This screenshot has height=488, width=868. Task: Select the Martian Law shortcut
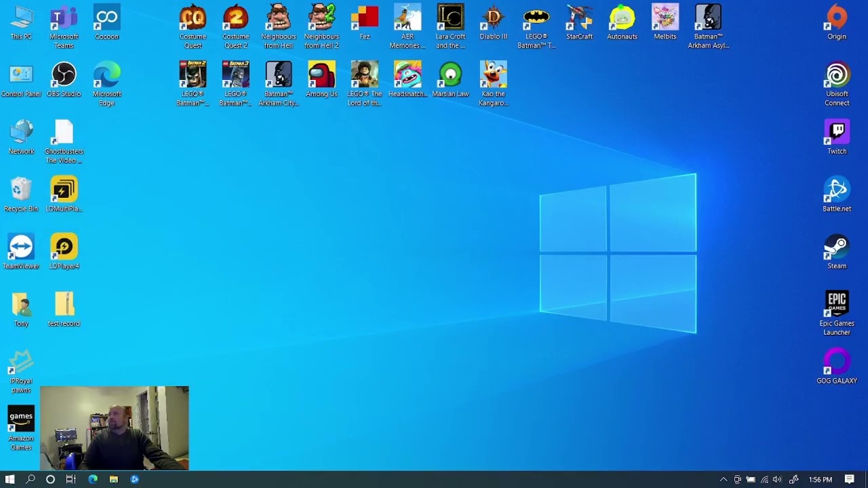[450, 80]
